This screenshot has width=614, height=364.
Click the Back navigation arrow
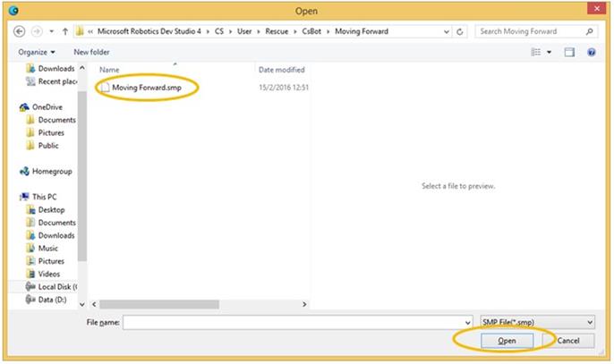click(x=20, y=31)
